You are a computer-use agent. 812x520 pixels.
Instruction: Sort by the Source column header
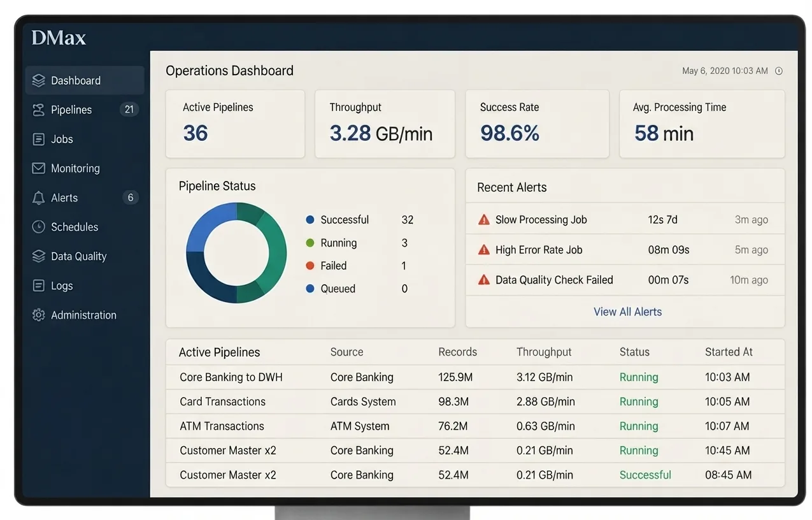point(346,352)
